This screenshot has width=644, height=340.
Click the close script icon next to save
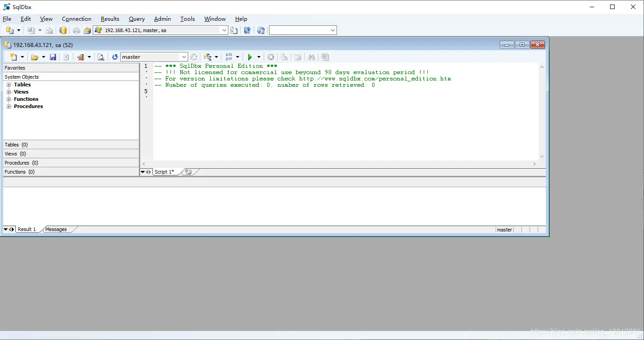click(66, 57)
